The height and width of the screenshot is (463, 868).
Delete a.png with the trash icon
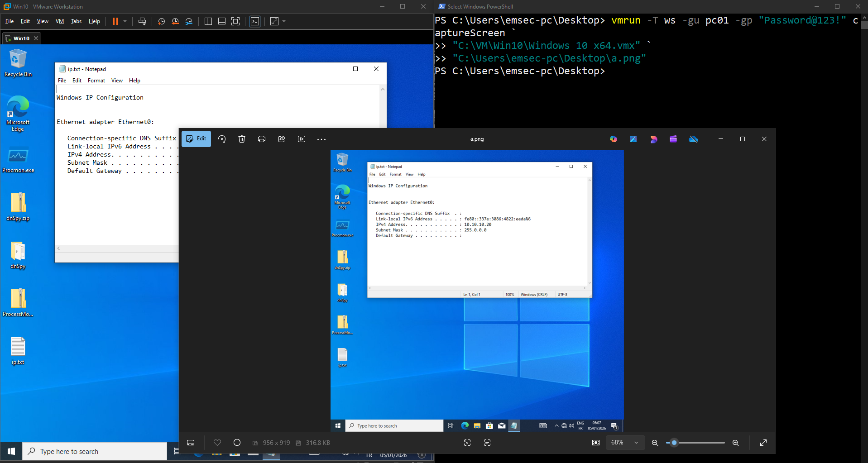(242, 139)
